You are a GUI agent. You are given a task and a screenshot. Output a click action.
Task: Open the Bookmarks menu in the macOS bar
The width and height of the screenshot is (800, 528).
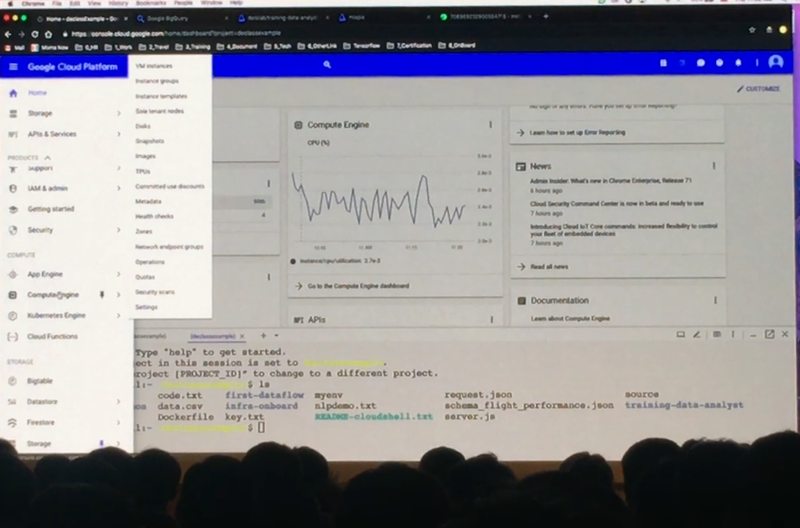pyautogui.click(x=151, y=3)
